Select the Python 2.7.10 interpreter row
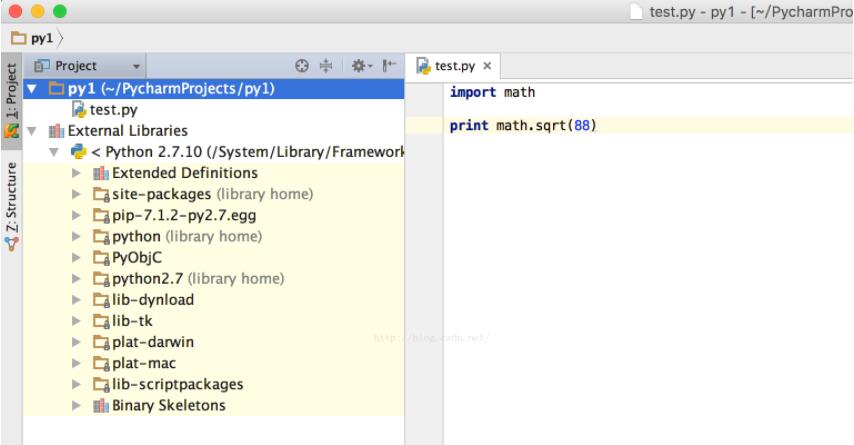Viewport: 854px width, 445px height. tap(214, 152)
